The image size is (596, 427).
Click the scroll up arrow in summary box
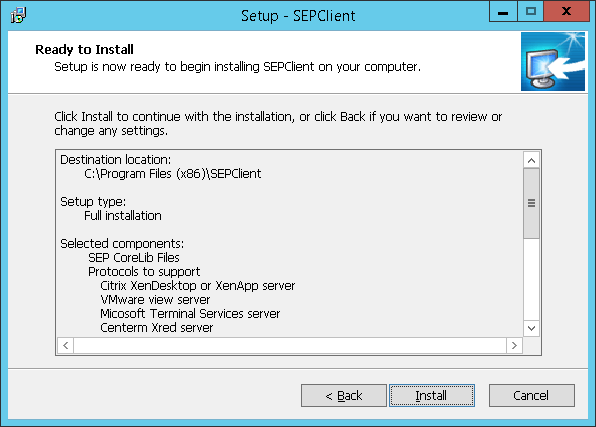[531, 160]
